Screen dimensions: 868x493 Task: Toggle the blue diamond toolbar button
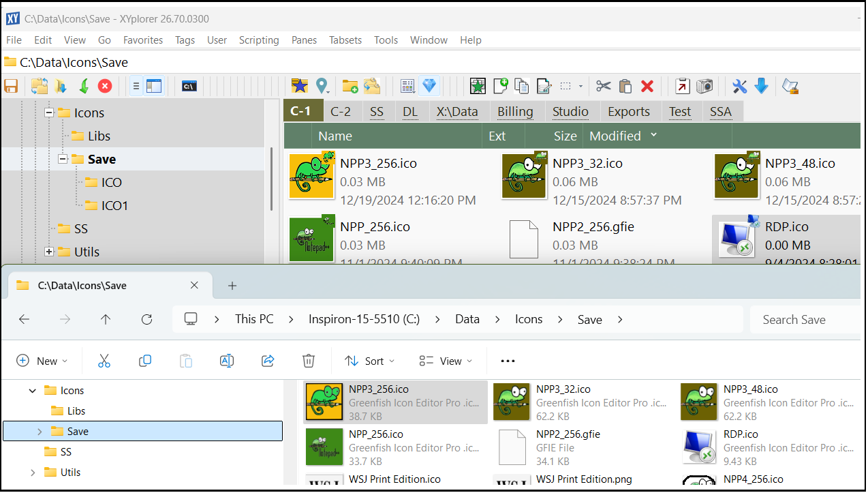(429, 86)
